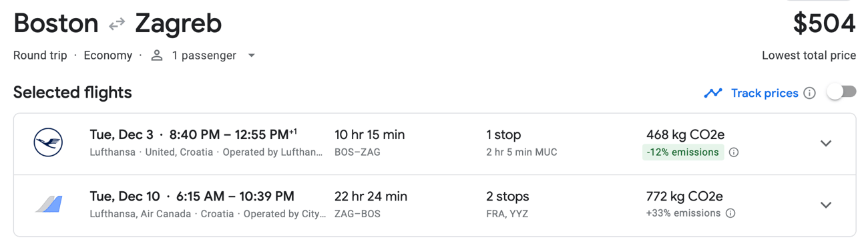Click the Economy class label
This screenshot has width=868, height=246.
click(x=107, y=55)
